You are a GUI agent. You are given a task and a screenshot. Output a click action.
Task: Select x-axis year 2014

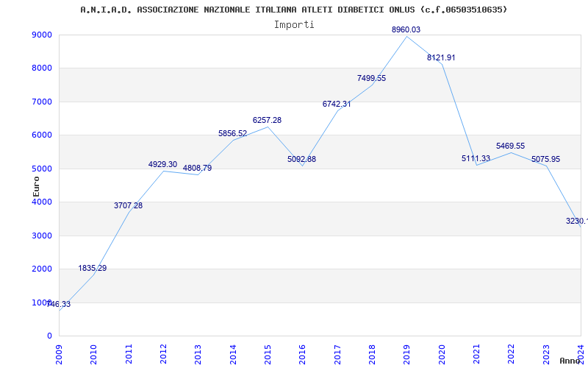(x=233, y=355)
